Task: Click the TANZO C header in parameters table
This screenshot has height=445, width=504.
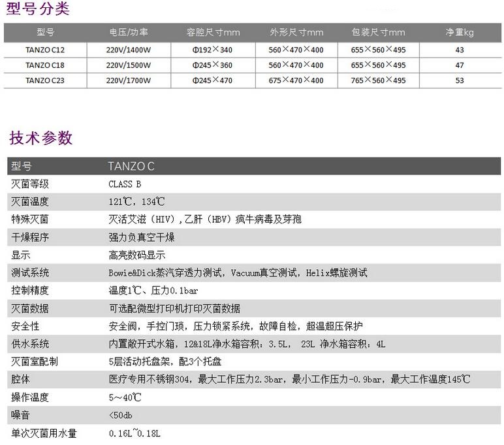Action: coord(131,167)
